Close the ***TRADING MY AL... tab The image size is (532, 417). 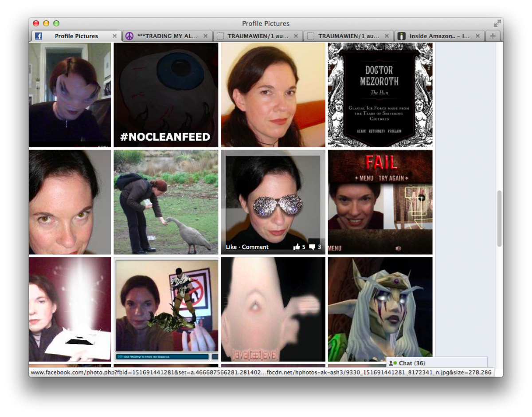pos(206,36)
